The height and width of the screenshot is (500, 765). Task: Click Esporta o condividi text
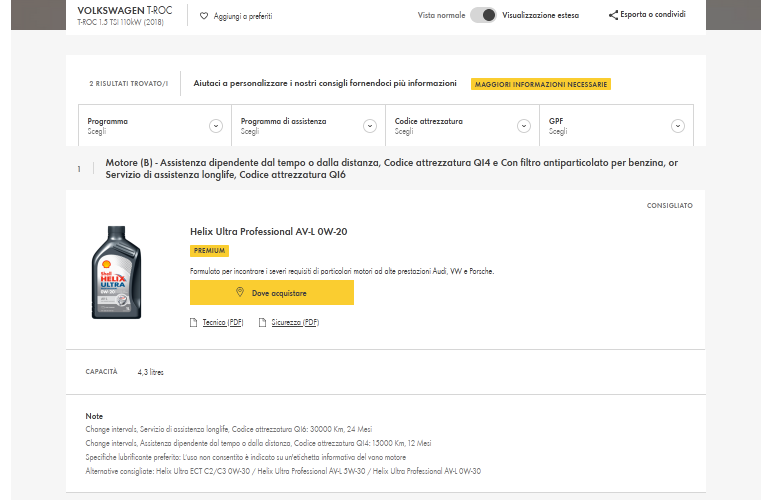pos(653,15)
